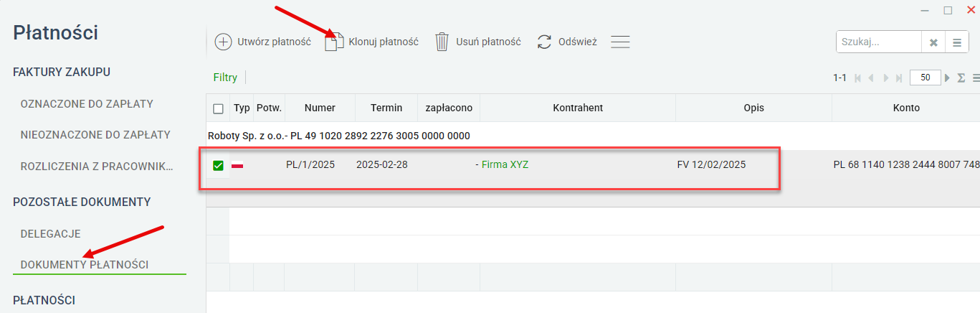Click the Utwórz płatność plus icon

(x=223, y=42)
